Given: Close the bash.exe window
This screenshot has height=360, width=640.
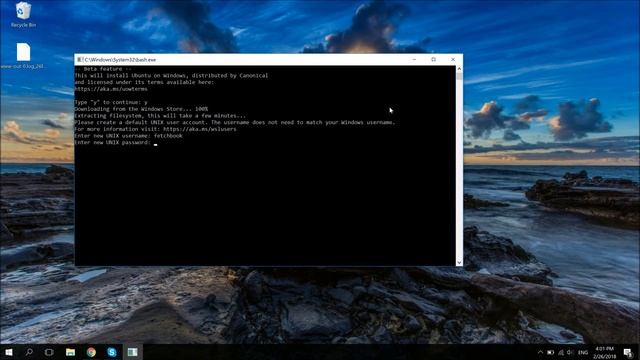Looking at the screenshot, I should click(x=453, y=60).
